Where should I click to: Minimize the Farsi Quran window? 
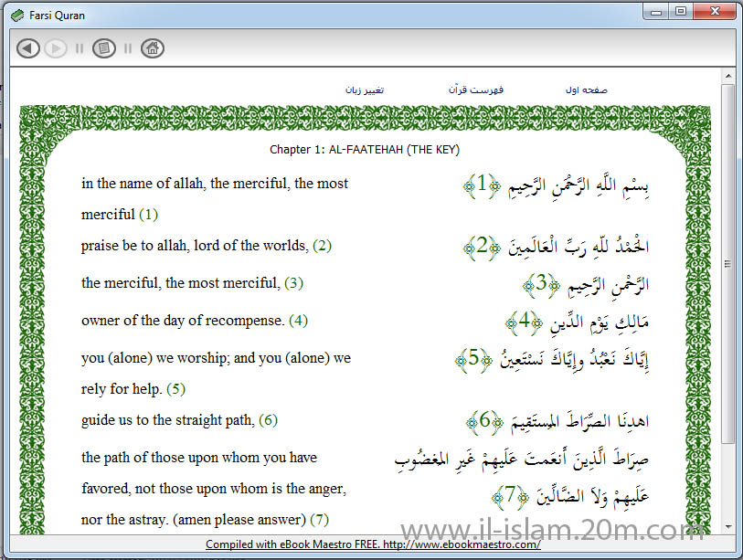coord(656,12)
